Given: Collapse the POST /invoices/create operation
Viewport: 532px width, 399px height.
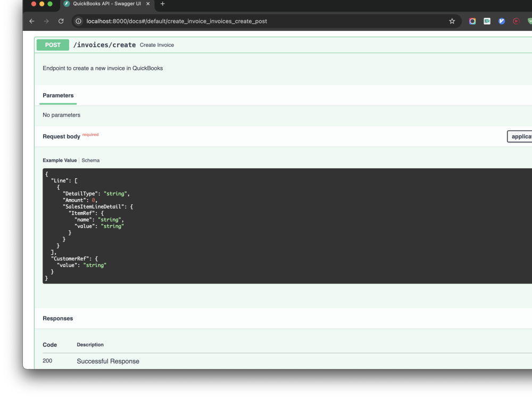Looking at the screenshot, I should coord(283,45).
